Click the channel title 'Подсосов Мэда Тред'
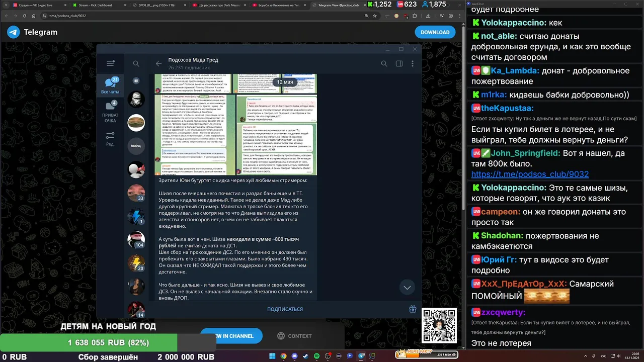Viewport: 644px width, 362px height. [x=193, y=60]
